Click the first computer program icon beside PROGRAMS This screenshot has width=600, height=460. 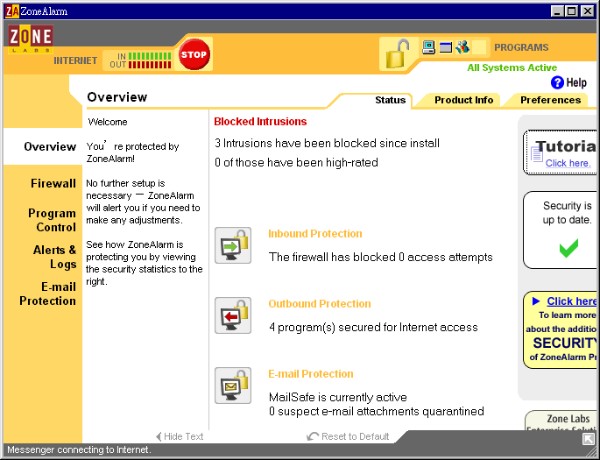429,47
